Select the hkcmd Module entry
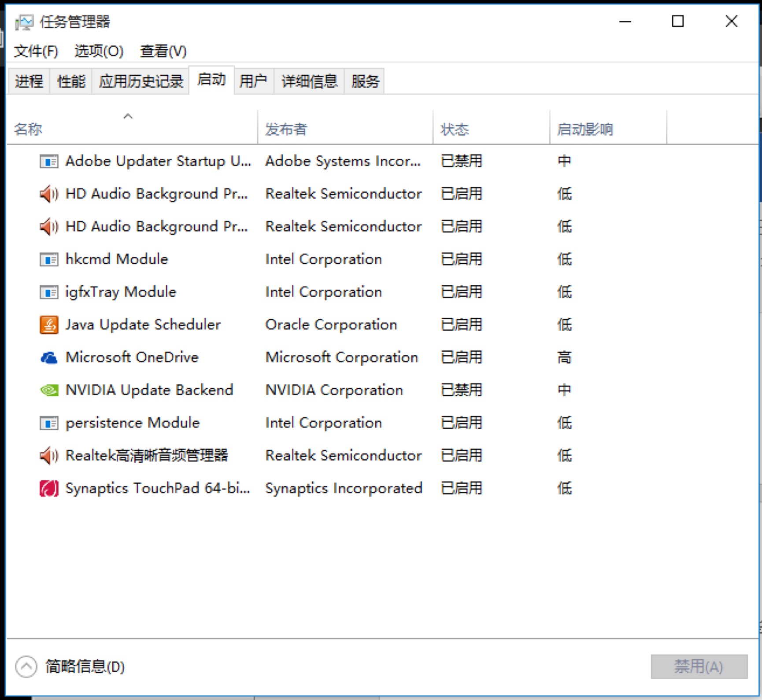The width and height of the screenshot is (762, 700). [117, 259]
